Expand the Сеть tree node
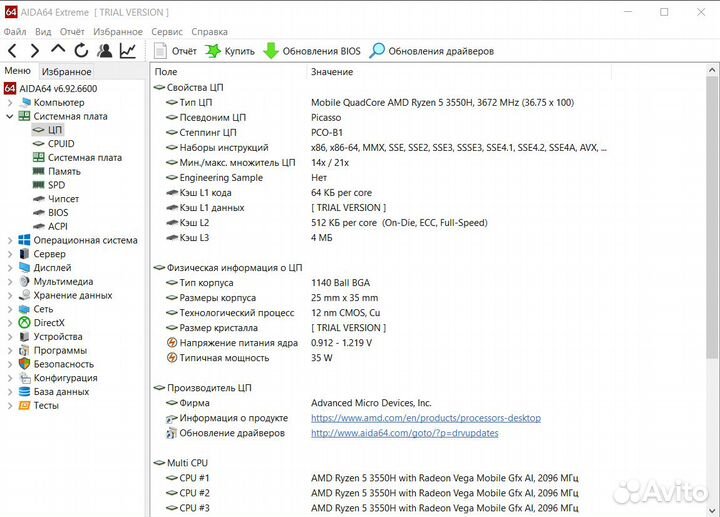720x517 pixels. [10, 309]
